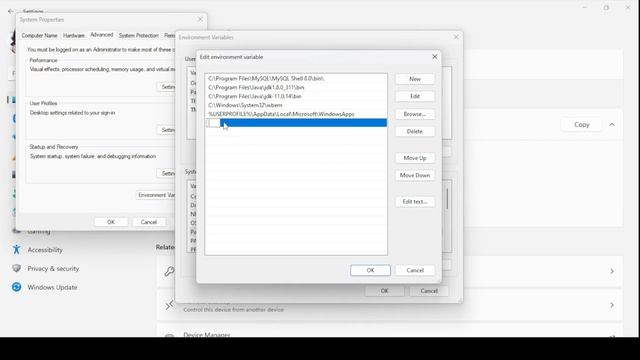Open Privacy & security in Settings sidebar
The width and height of the screenshot is (640, 360).
[x=53, y=269]
